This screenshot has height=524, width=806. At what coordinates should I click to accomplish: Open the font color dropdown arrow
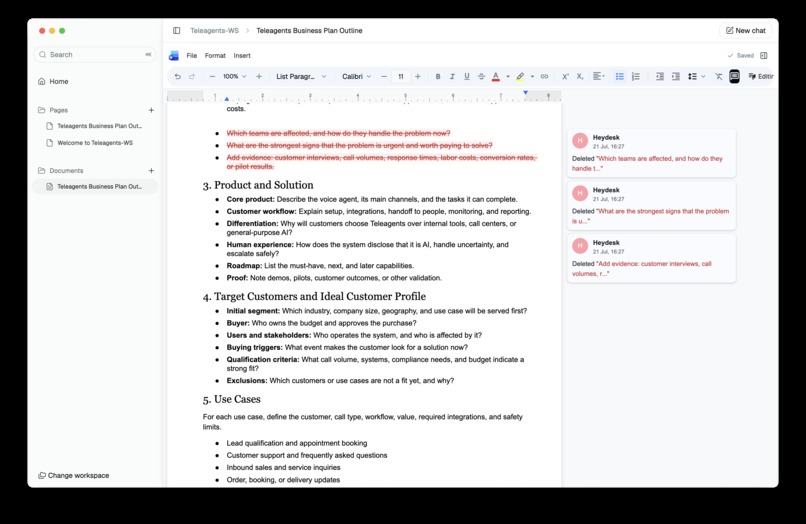(508, 77)
